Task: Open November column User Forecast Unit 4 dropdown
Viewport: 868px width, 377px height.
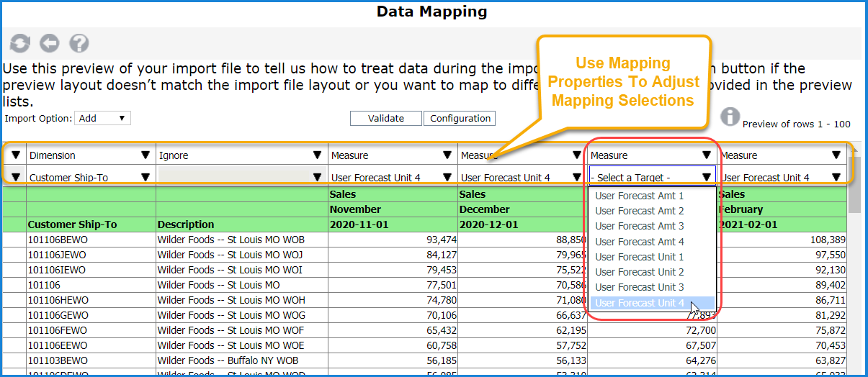Action: tap(393, 177)
